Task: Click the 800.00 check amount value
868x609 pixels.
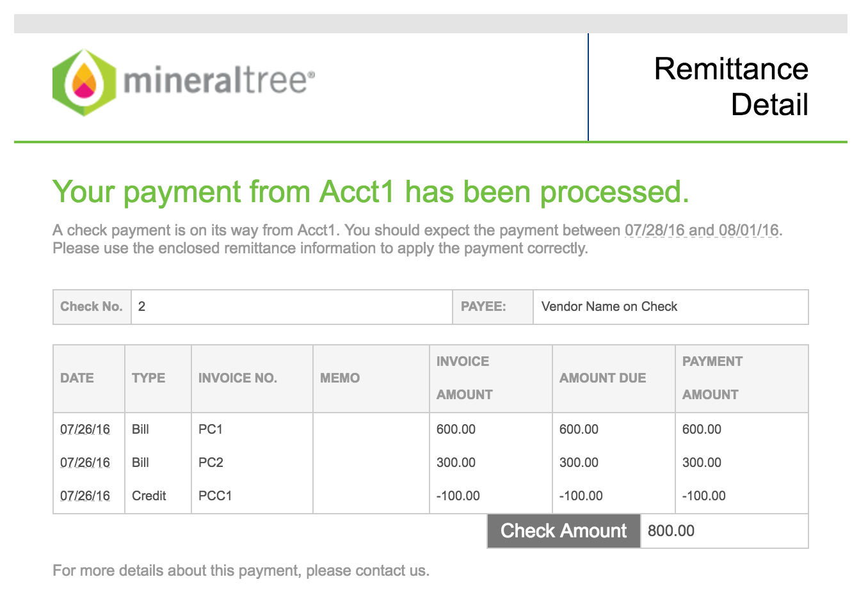Action: 671,531
